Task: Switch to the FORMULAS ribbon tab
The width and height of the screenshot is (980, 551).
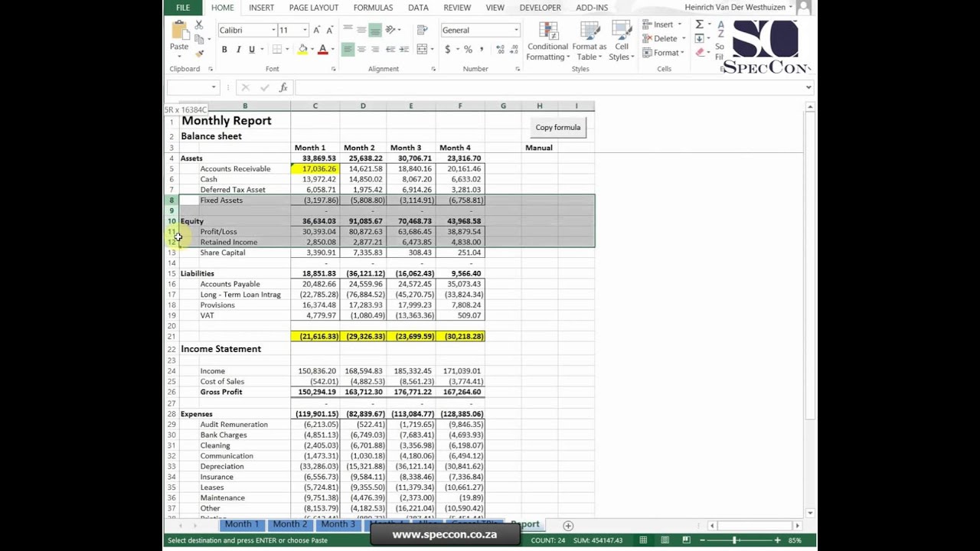Action: [373, 8]
